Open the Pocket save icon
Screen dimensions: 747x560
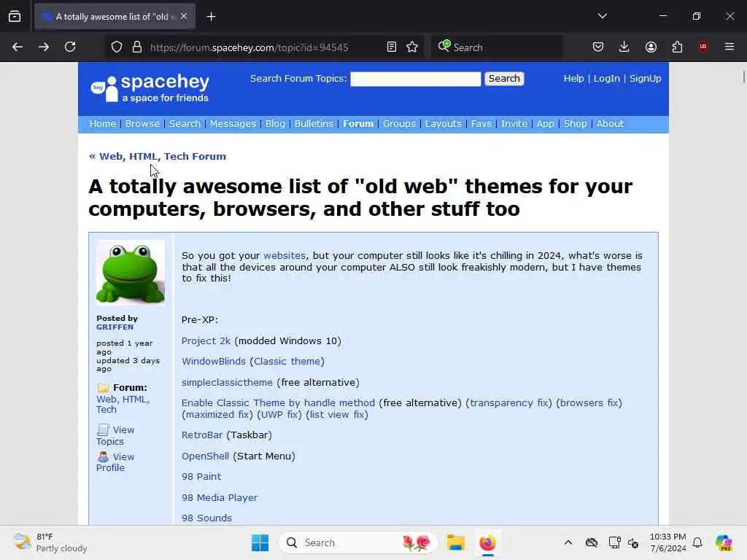tap(598, 47)
